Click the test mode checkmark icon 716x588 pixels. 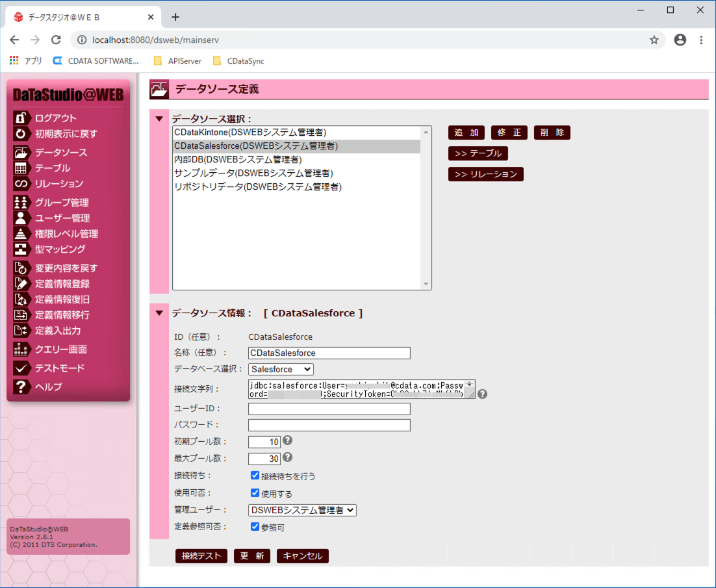tap(21, 368)
